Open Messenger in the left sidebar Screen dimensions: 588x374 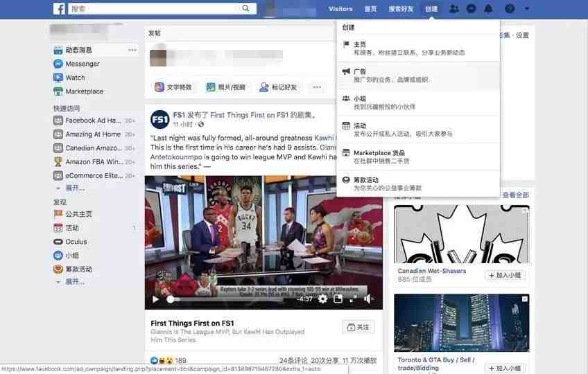click(x=76, y=64)
